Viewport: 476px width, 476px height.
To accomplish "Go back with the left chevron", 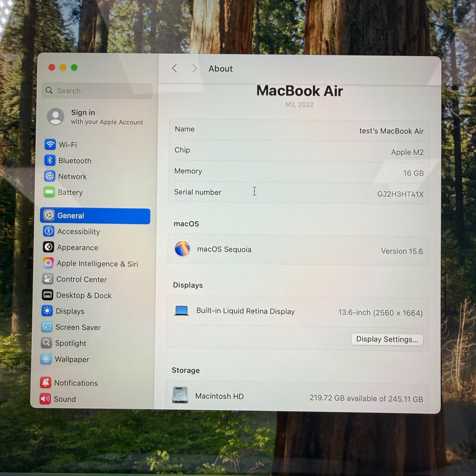I will pos(175,68).
